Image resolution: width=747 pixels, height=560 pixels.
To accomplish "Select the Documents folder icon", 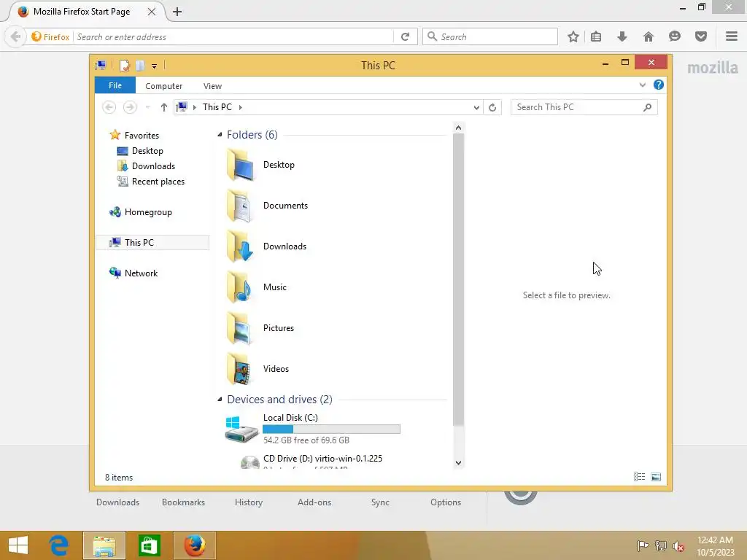I will [x=239, y=206].
